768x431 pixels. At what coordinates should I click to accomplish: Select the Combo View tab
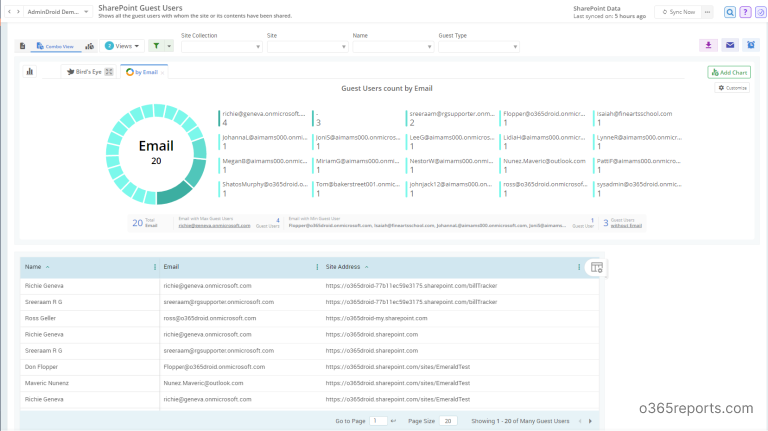pyautogui.click(x=55, y=46)
